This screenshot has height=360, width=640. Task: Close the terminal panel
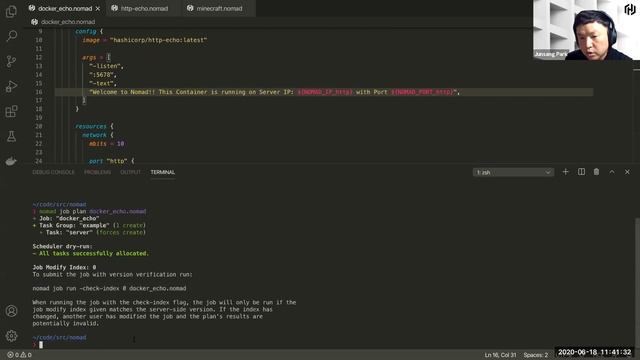pos(627,172)
